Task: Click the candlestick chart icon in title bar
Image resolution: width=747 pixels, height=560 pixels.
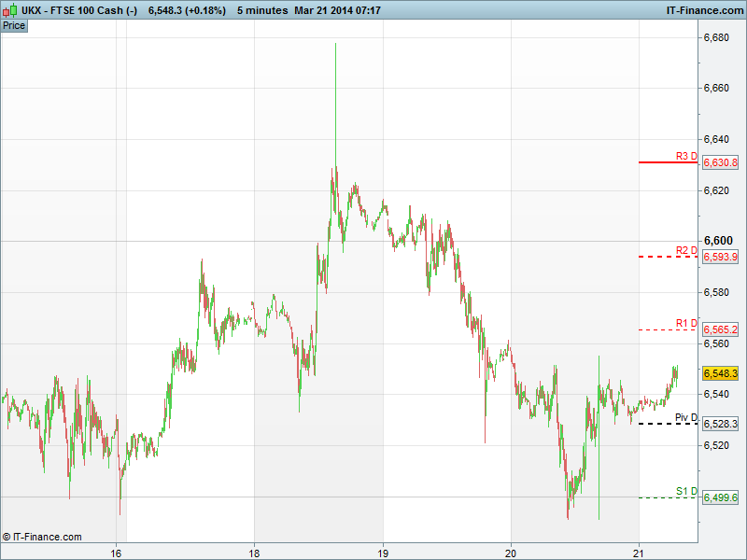Action: 10,10
